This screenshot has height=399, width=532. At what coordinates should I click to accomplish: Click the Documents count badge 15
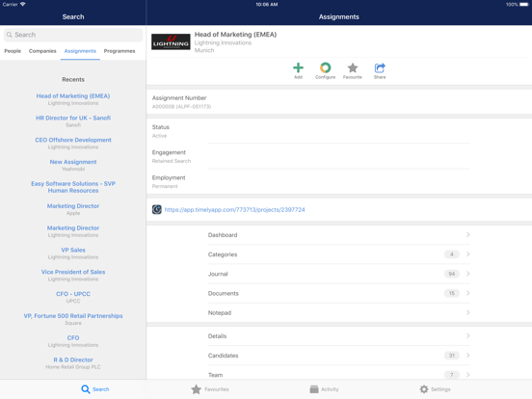(x=452, y=293)
